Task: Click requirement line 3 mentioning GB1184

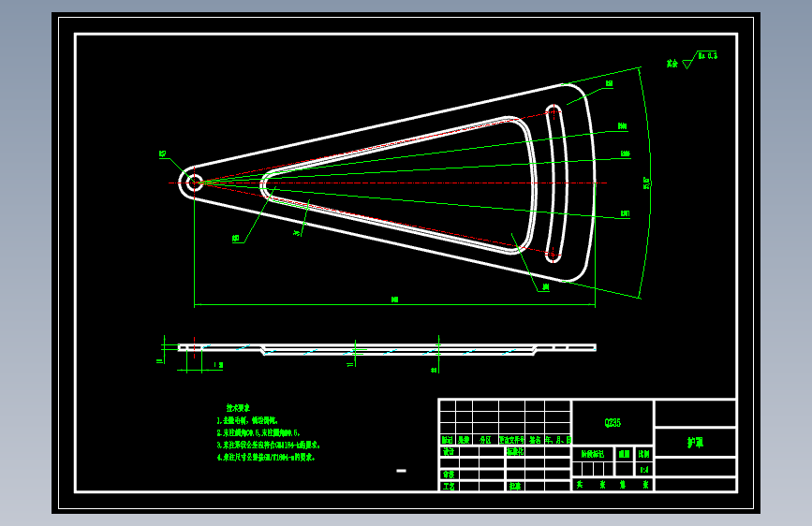Action: coord(268,445)
